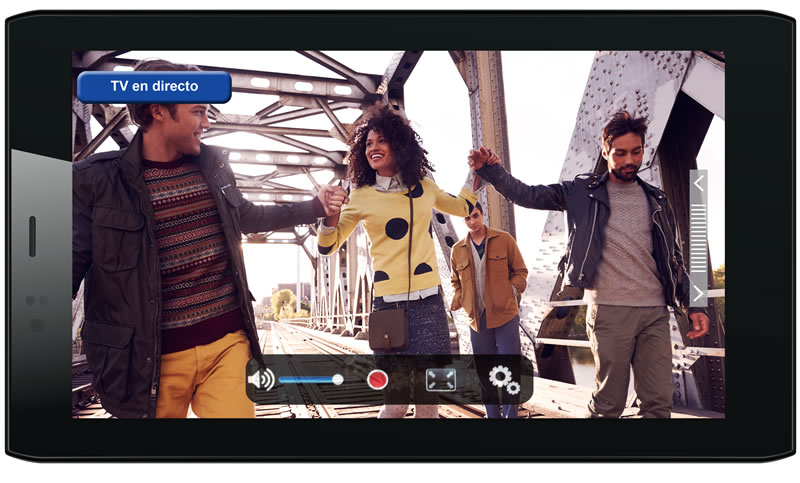Toggle fullscreen view icon
Viewport: 800px width, 483px height.
(x=441, y=379)
